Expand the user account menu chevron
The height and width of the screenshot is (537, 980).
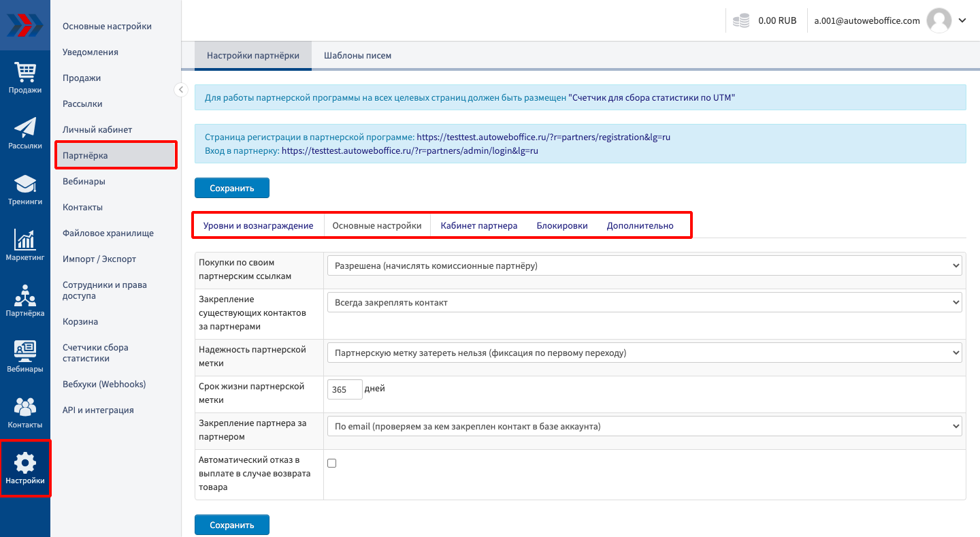[962, 20]
